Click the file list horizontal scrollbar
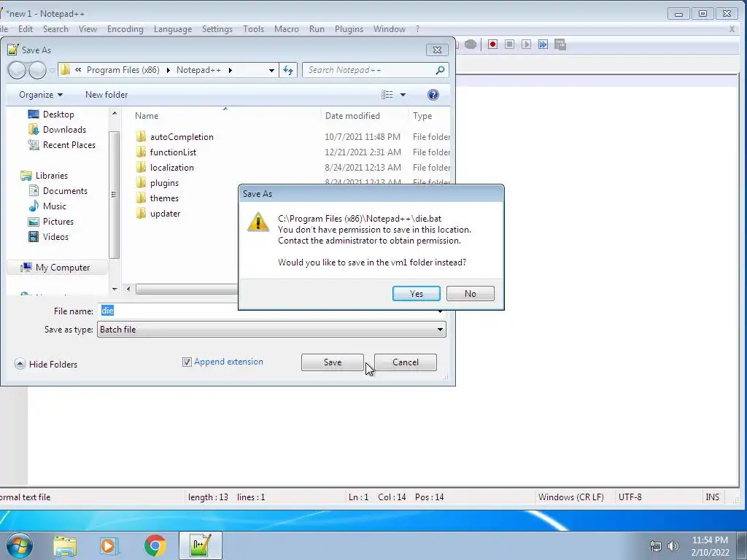The width and height of the screenshot is (747, 560). coord(186,289)
